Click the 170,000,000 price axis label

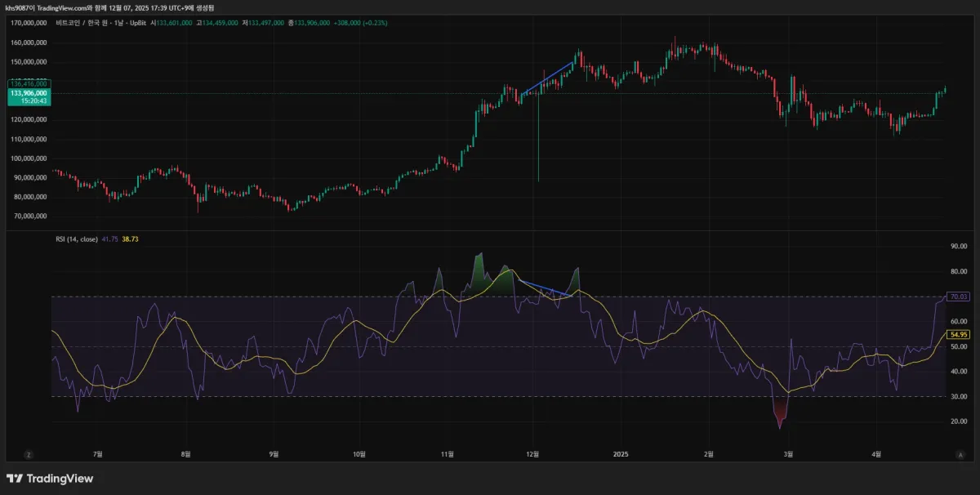pos(29,23)
